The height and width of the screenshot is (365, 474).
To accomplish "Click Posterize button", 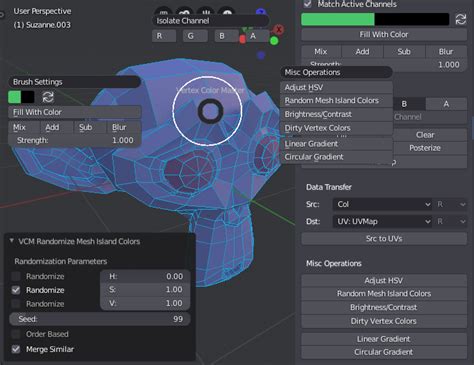I will click(x=425, y=148).
